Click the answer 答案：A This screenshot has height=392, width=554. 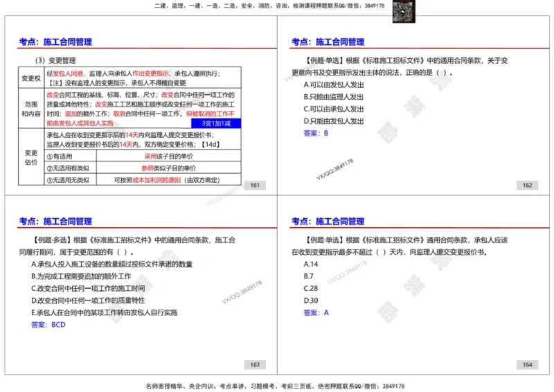[316, 313]
